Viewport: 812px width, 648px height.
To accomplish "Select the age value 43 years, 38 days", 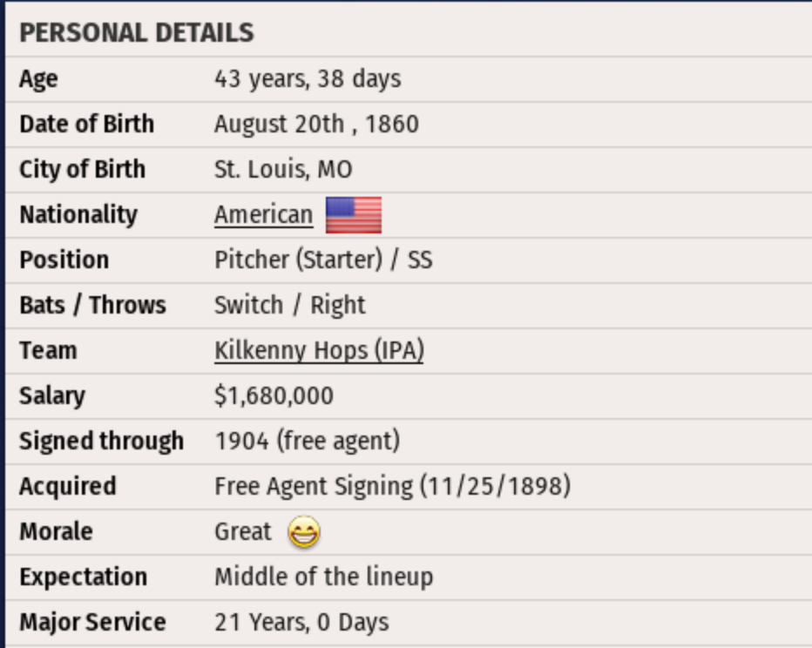I will tap(308, 79).
